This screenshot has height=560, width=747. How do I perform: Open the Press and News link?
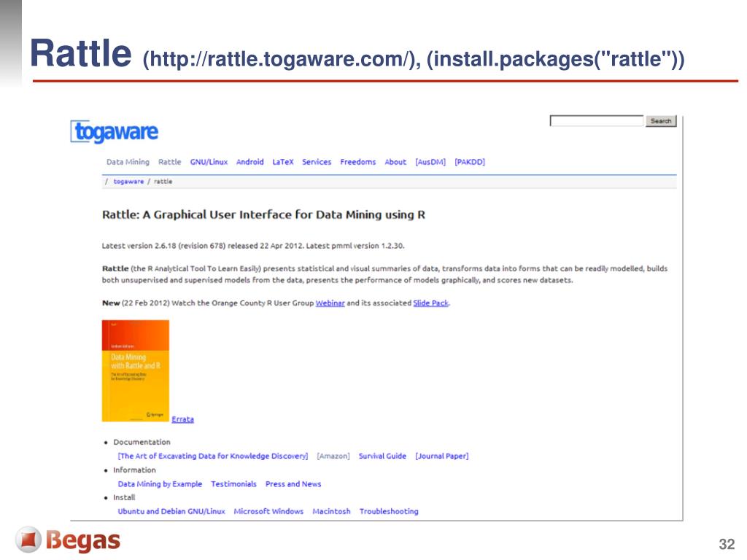[293, 484]
